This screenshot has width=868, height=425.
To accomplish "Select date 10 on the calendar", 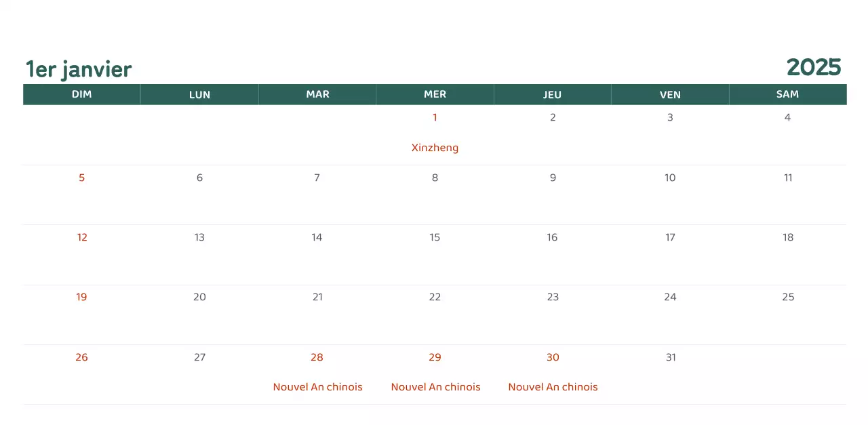I will click(670, 178).
